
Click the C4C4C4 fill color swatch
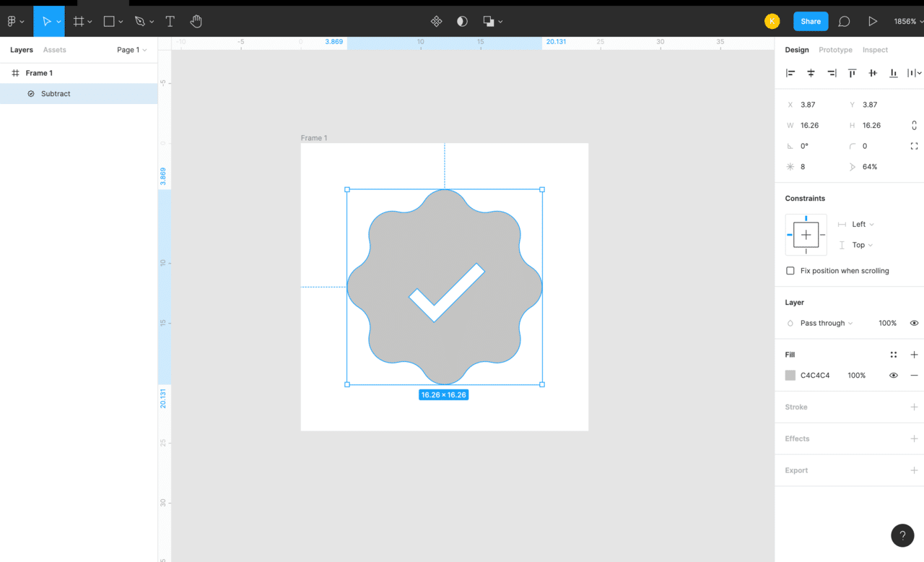coord(790,376)
